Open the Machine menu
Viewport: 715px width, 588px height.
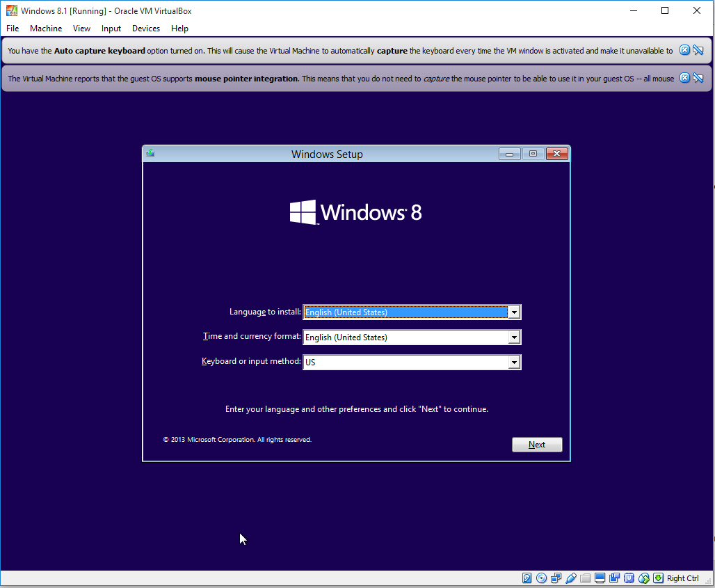(x=46, y=29)
